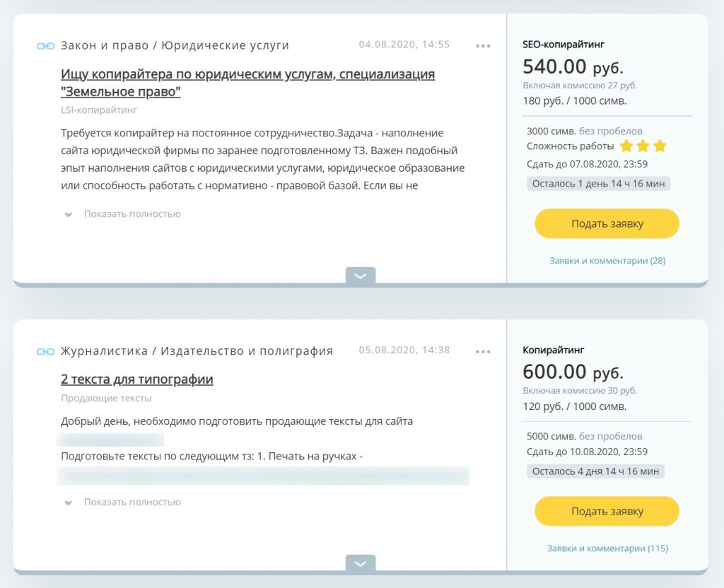The width and height of the screenshot is (724, 588).
Task: Click the LSI-копирайтинг tag
Action: click(99, 110)
